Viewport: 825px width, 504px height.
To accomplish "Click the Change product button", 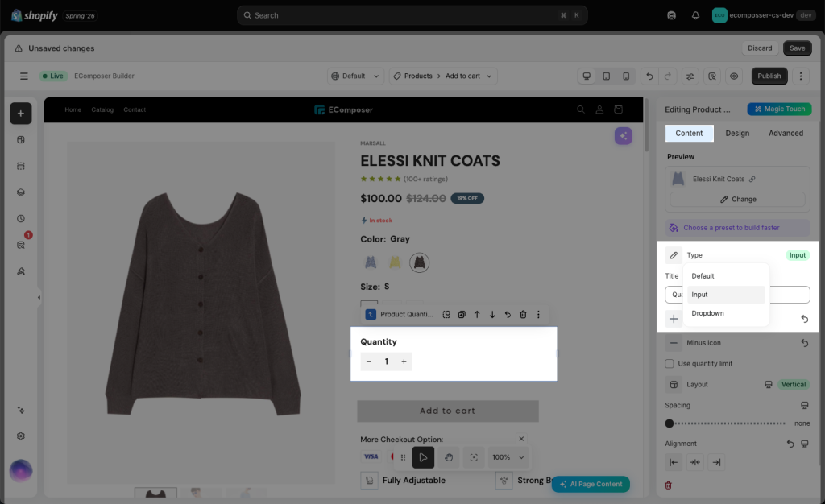I will coord(737,200).
